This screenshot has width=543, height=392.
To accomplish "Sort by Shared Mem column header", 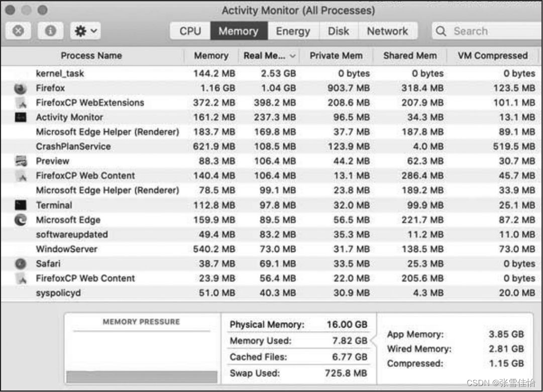I will point(410,56).
